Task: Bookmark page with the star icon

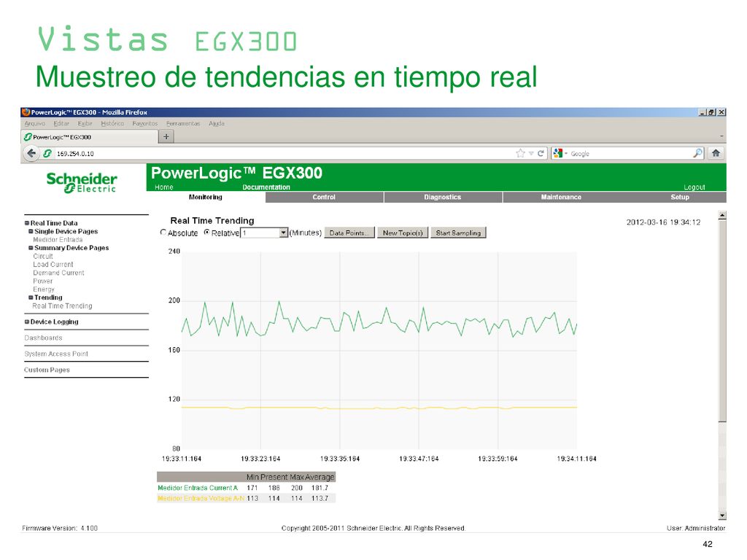Action: 520,153
